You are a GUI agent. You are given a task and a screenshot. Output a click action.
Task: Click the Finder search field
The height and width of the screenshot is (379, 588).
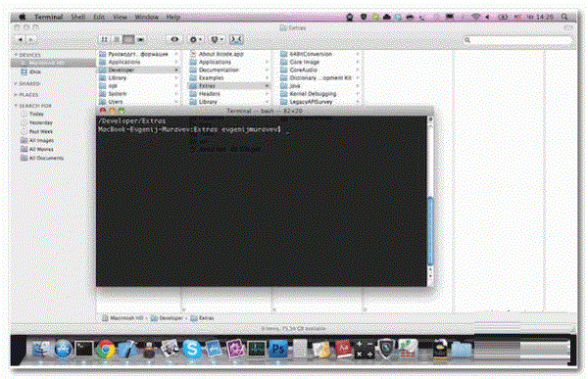point(517,40)
